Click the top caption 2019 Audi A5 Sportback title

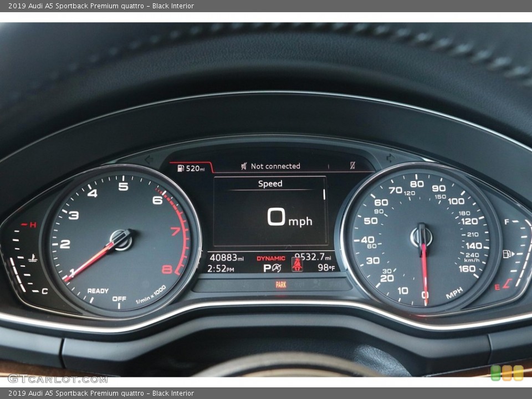pos(101,6)
